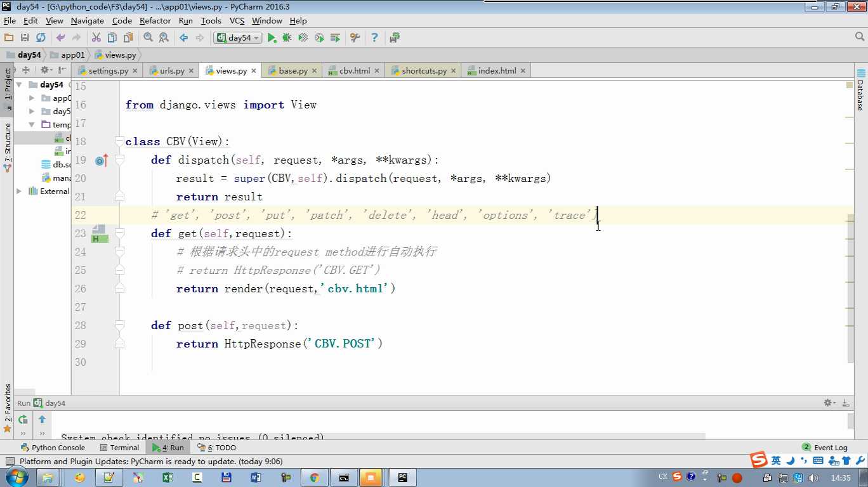Debug day54 with the bug icon
This screenshot has height=487, width=868.
(287, 38)
